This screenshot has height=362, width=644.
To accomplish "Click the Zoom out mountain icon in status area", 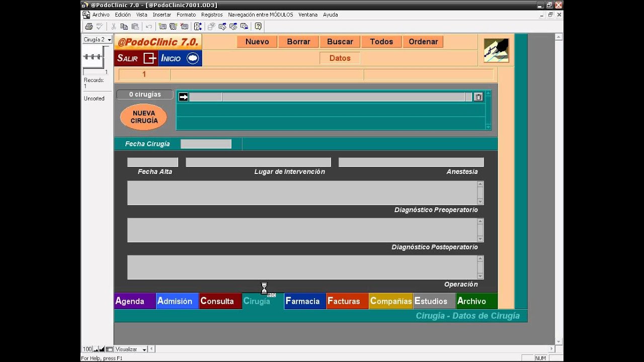I will 96,349.
